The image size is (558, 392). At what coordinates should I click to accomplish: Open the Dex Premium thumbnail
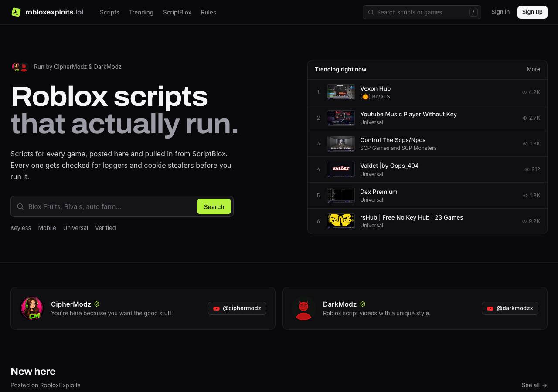[x=341, y=196]
